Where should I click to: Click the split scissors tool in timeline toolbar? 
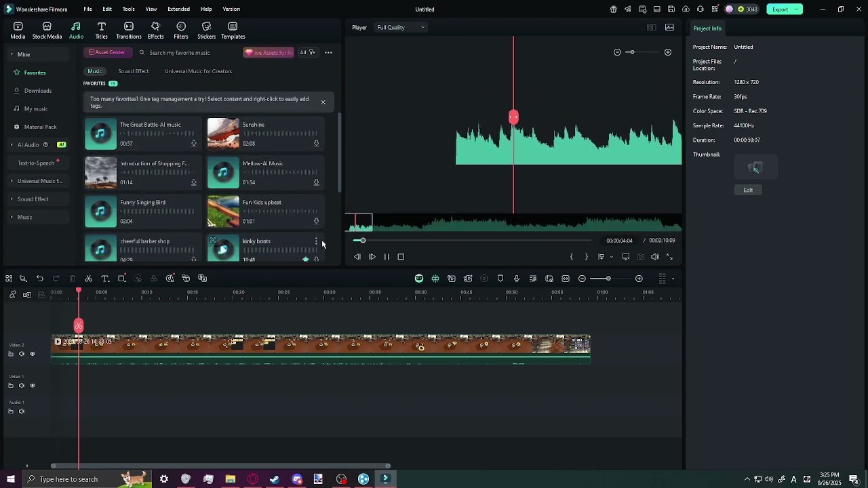pos(89,279)
